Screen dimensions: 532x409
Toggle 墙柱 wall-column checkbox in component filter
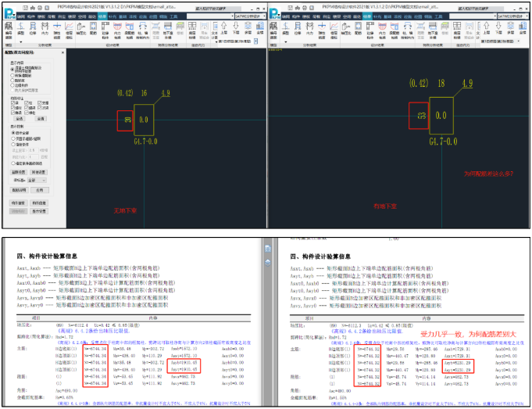(13, 108)
